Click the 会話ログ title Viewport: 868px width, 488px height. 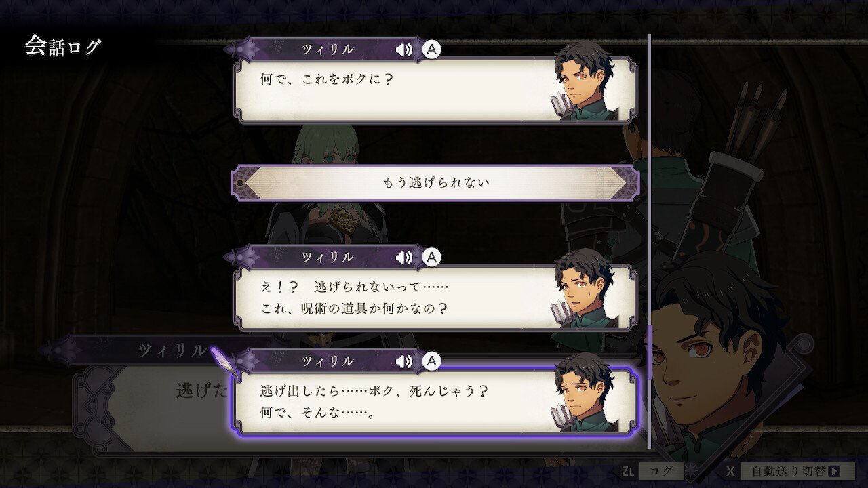63,46
